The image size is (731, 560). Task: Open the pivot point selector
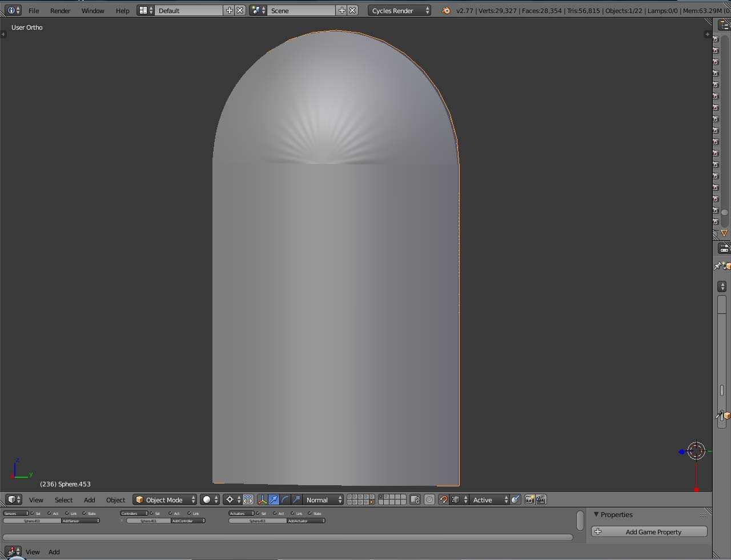(232, 499)
